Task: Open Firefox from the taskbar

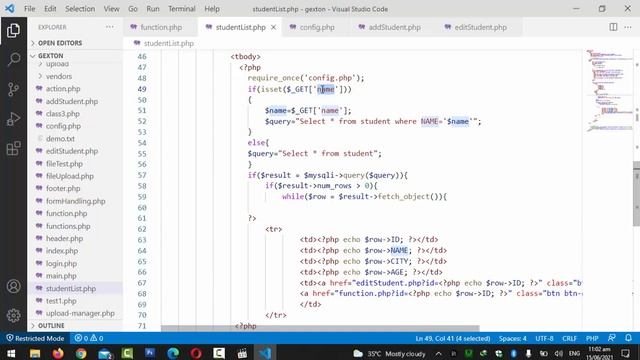Action: pyautogui.click(x=58, y=353)
